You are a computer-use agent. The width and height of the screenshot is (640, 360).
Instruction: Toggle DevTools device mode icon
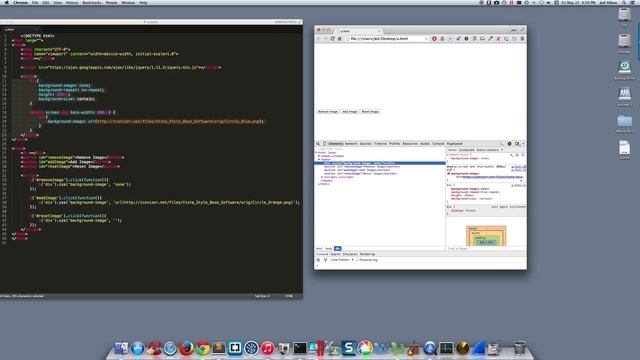click(325, 144)
